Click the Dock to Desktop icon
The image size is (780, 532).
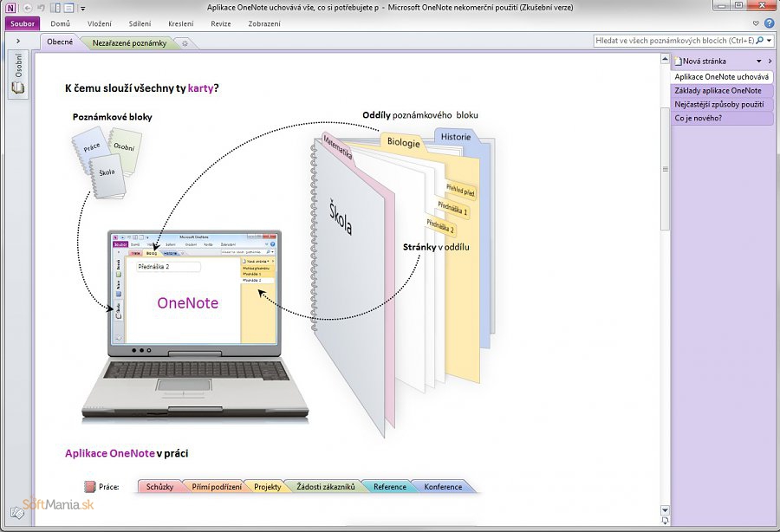56,8
